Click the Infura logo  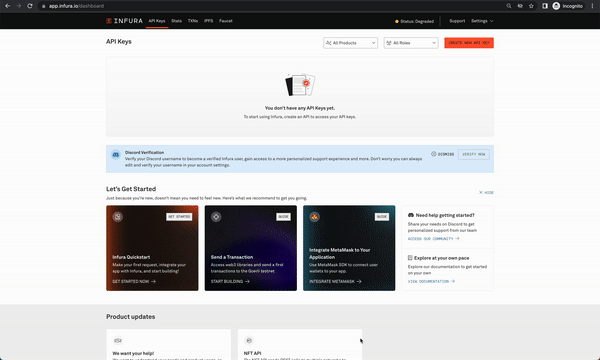(x=124, y=21)
